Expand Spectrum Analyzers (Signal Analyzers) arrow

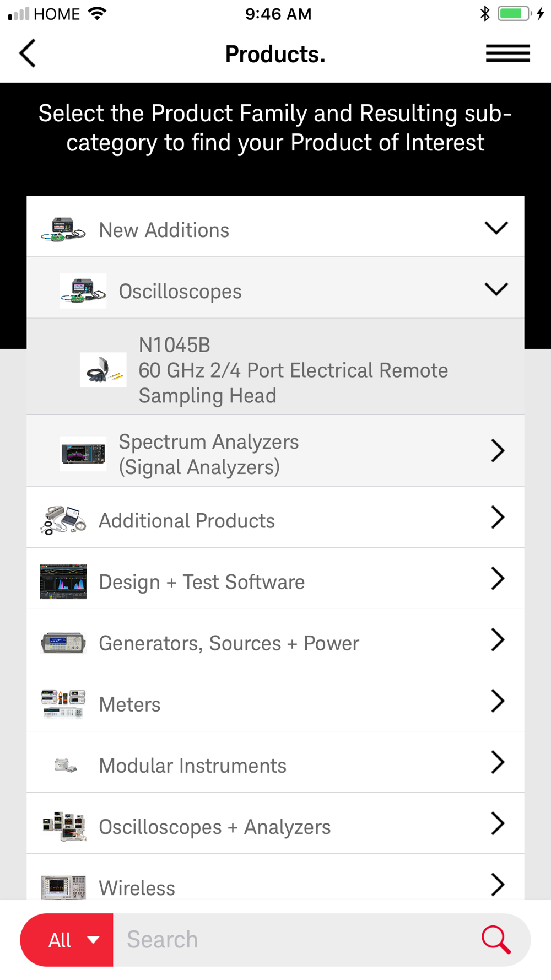[x=498, y=451]
